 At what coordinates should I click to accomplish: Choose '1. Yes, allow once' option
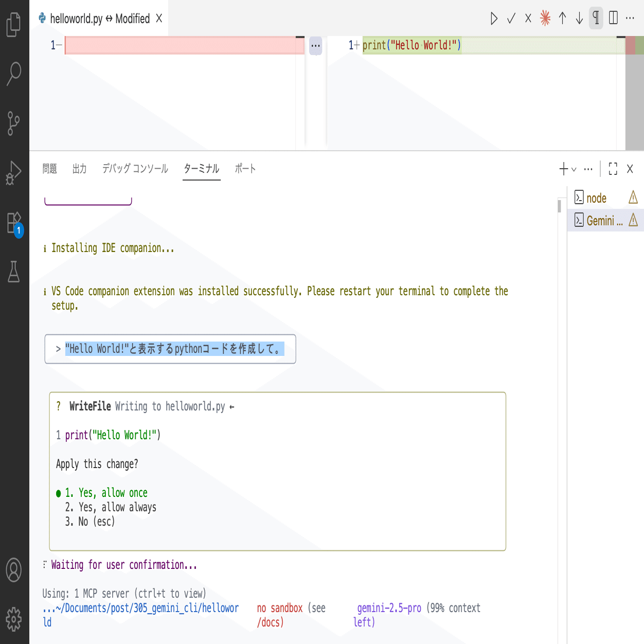pos(106,493)
